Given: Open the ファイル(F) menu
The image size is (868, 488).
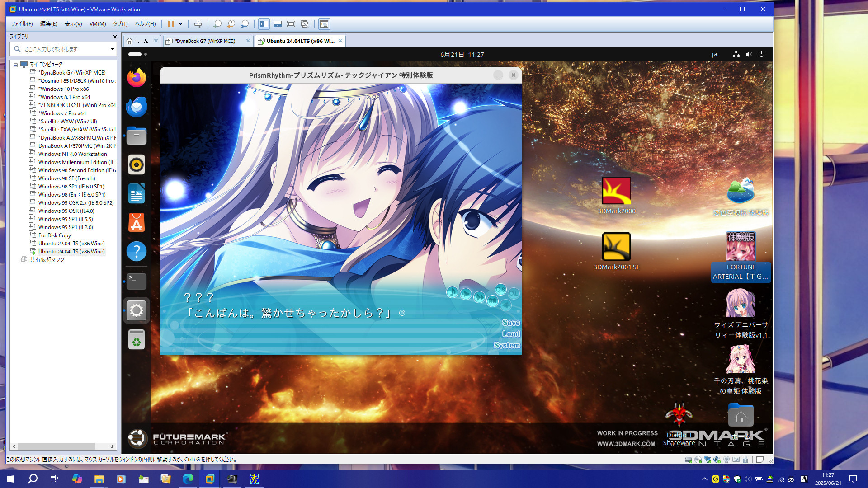Looking at the screenshot, I should click(22, 24).
